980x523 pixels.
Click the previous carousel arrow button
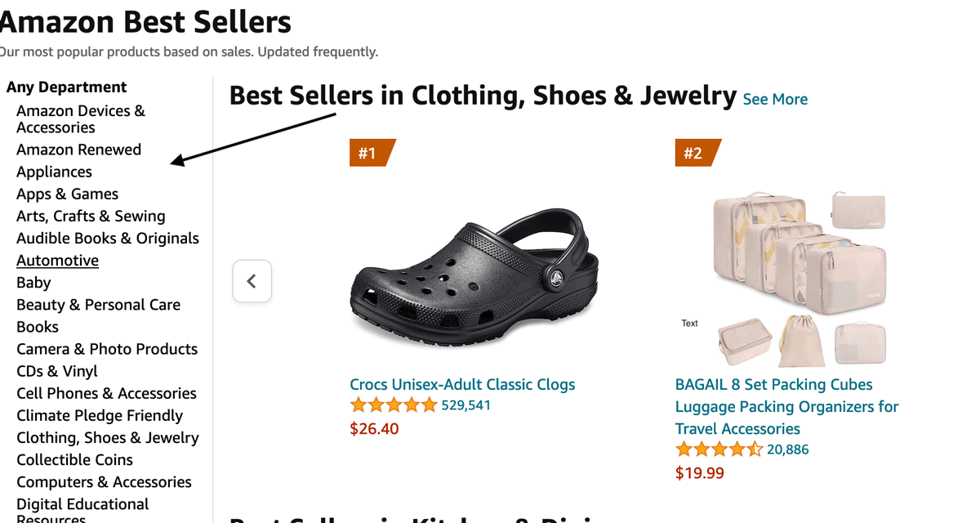252,281
